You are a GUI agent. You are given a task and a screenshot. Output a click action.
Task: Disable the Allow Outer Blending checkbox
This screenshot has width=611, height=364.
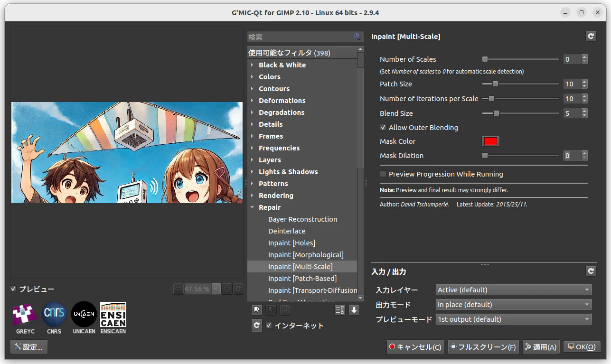coord(383,127)
